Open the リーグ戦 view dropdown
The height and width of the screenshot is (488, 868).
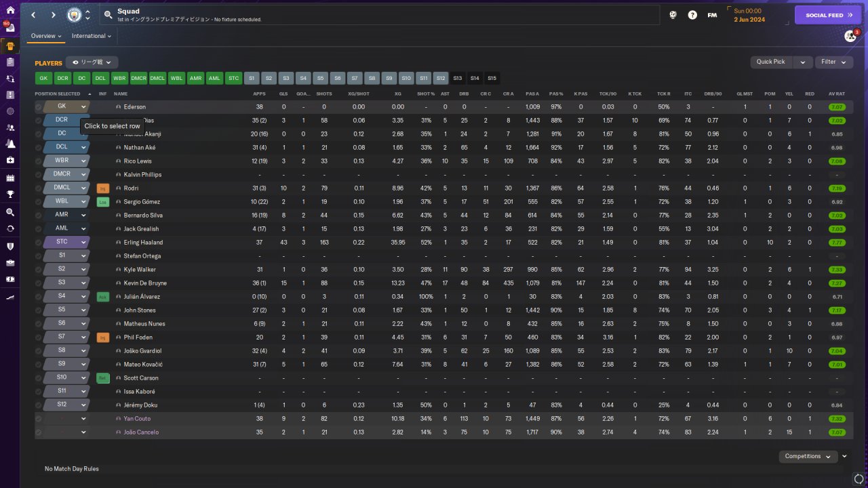92,62
